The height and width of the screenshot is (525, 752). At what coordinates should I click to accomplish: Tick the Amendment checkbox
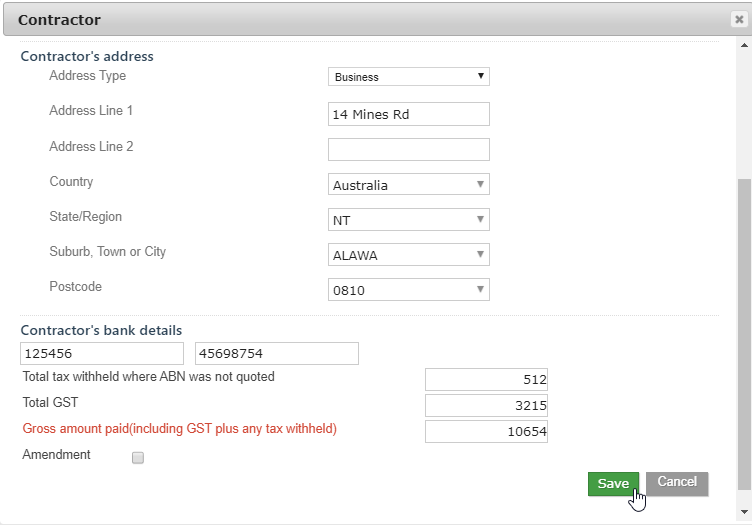click(x=138, y=458)
